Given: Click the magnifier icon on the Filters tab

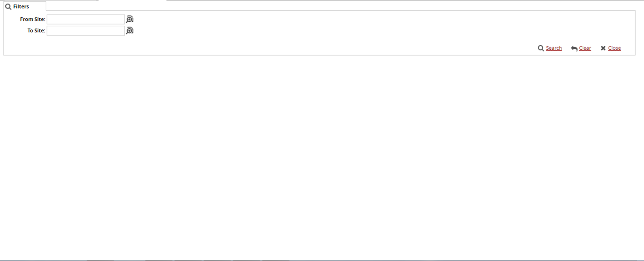Looking at the screenshot, I should coord(8,7).
